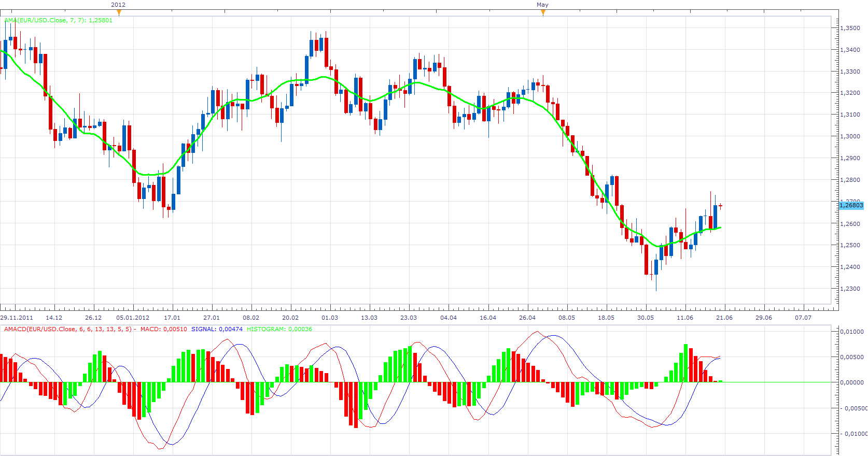Click the 21.06 date label on time axis
Viewport: 868px width, 456px height.
click(724, 318)
